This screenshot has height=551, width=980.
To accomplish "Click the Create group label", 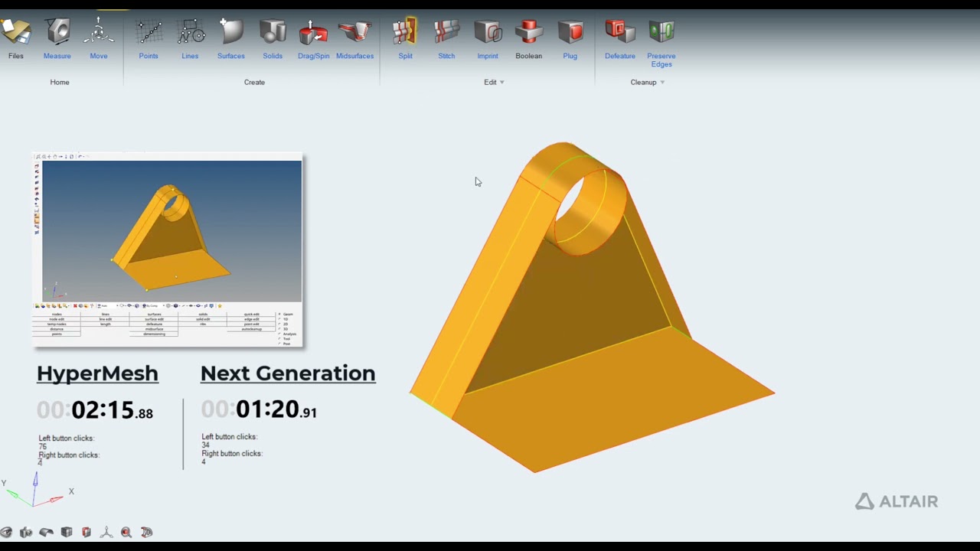I will [254, 82].
